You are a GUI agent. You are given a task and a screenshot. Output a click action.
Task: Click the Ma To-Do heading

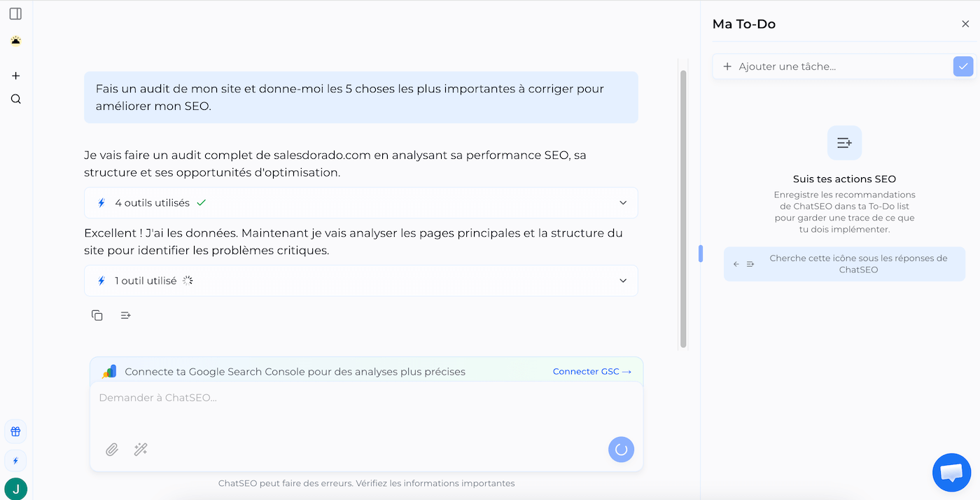pos(743,24)
